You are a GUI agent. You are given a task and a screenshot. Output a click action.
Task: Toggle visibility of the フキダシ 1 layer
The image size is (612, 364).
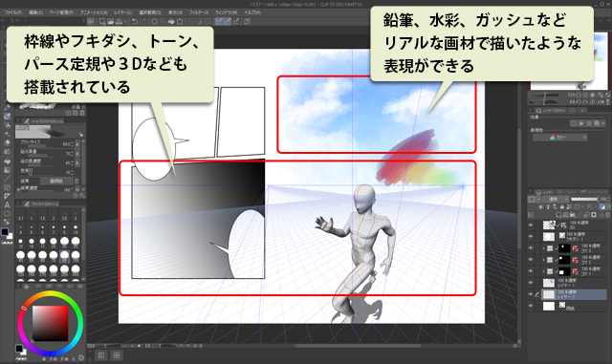(531, 236)
